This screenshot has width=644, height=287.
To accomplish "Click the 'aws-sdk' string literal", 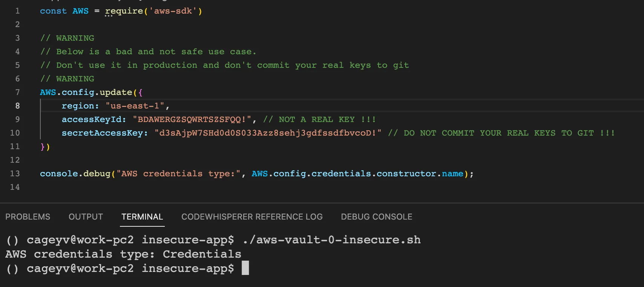I will (x=173, y=11).
